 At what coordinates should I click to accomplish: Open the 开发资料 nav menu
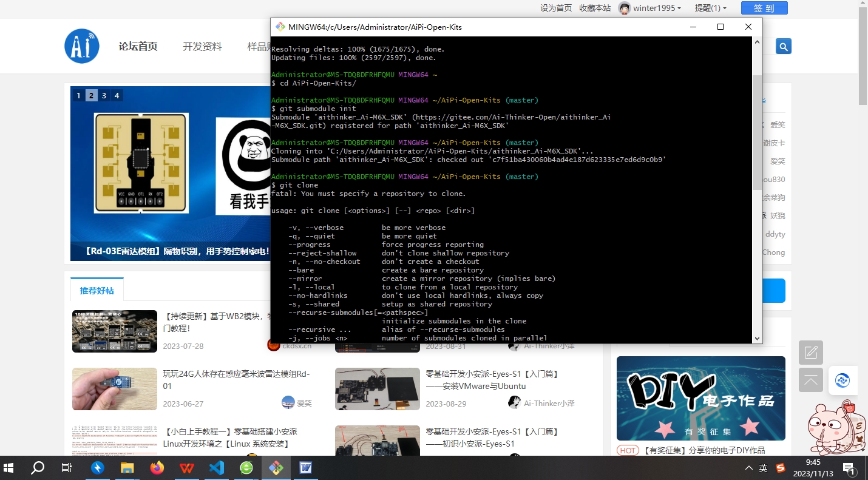coord(202,46)
